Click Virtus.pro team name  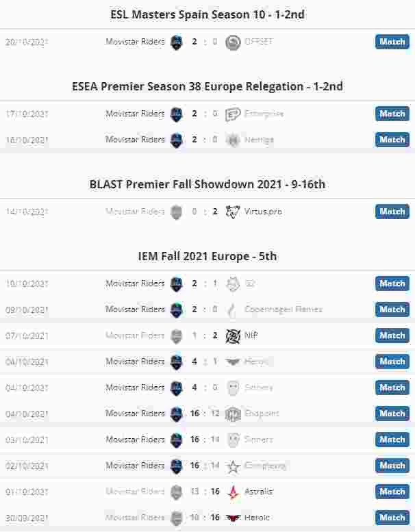coord(263,212)
